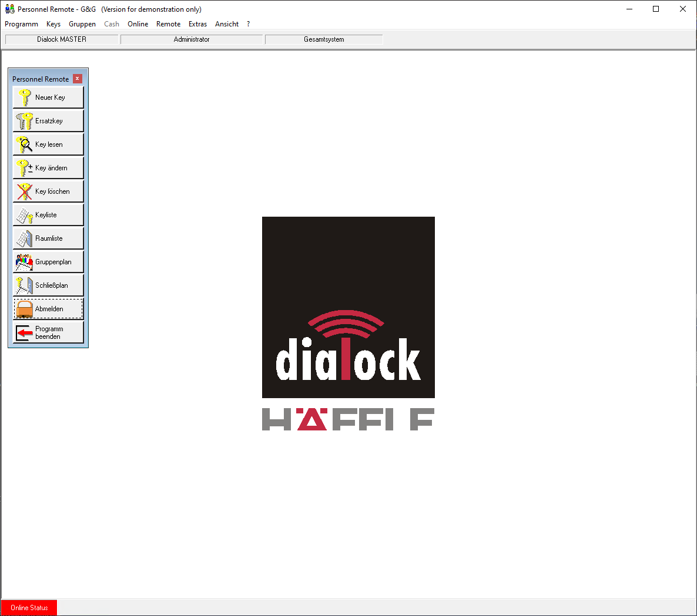Click the Neuer Key yellow key icon
Screen dimensions: 697x616
[24, 97]
